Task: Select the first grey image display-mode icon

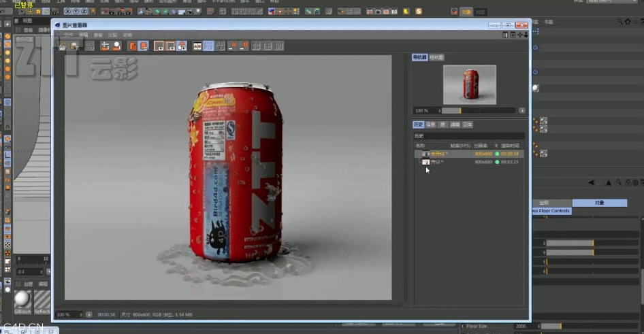Action: click(x=159, y=46)
